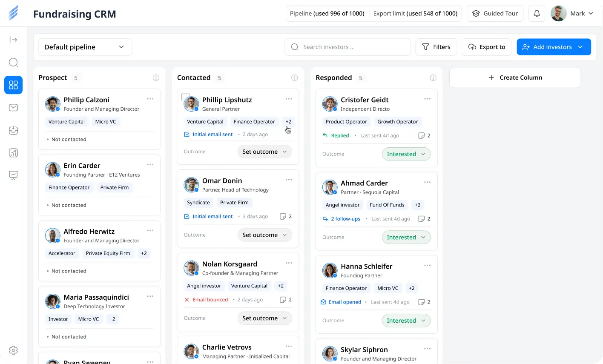Open more options on Hanna Schleifer card
Image resolution: width=603 pixels, height=364 pixels.
[x=428, y=265]
